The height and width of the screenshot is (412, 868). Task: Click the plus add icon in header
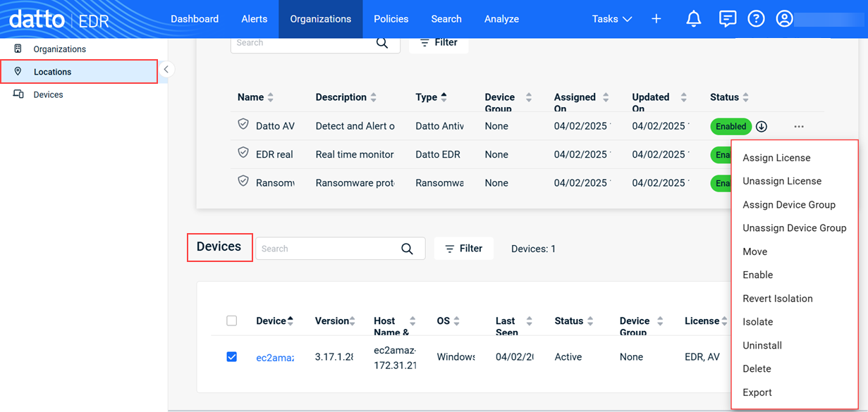(656, 19)
